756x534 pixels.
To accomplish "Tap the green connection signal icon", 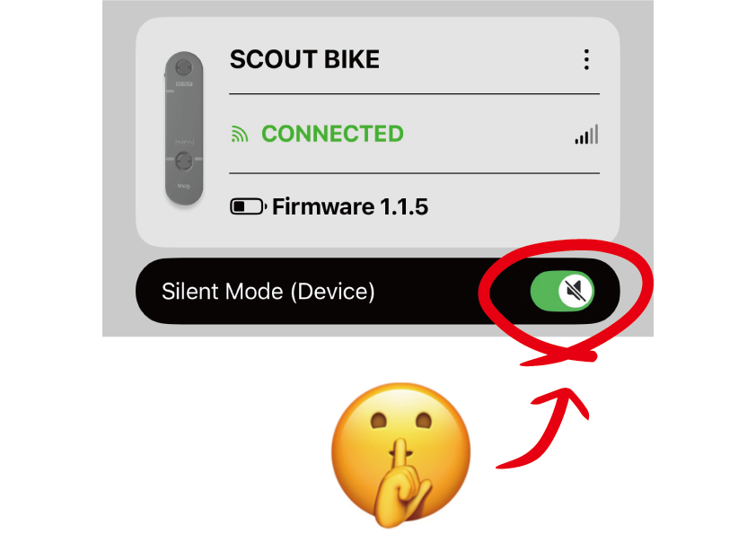I will click(x=240, y=135).
